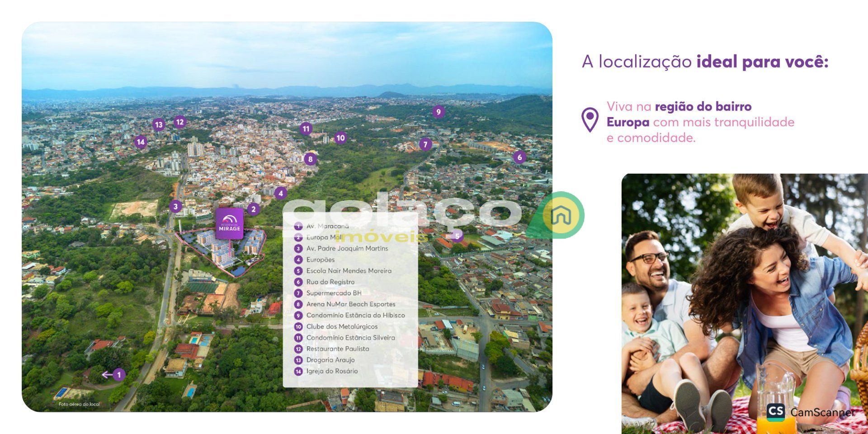Select map marker number 9
Image resolution: width=868 pixels, height=434 pixels.
(x=438, y=112)
